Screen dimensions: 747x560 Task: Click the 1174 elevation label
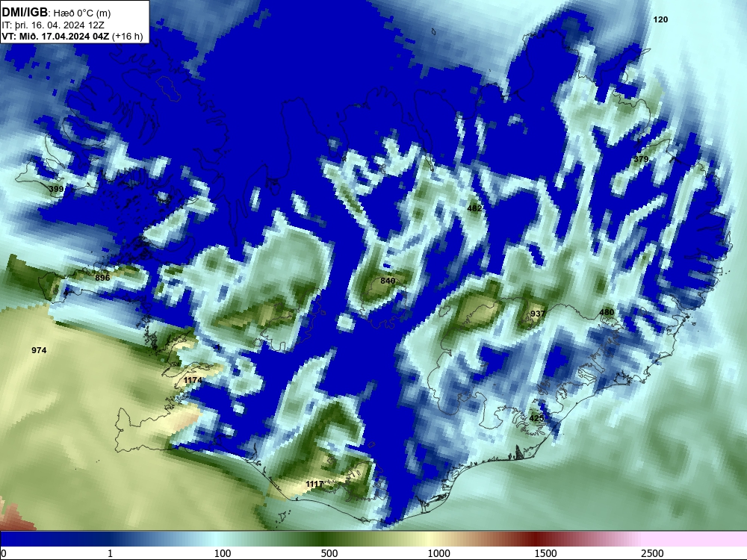193,380
